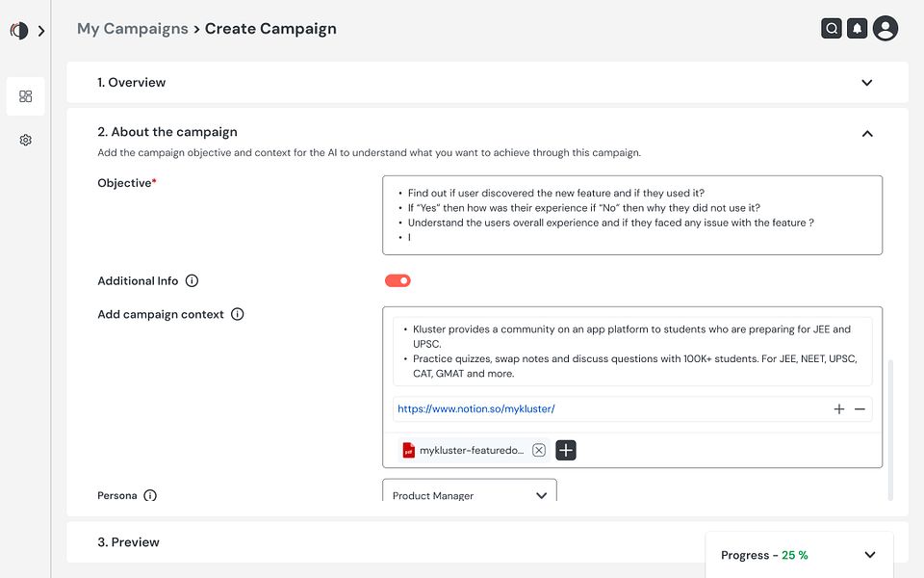
Task: Click the minus icon beside Notion URL
Action: (x=860, y=409)
